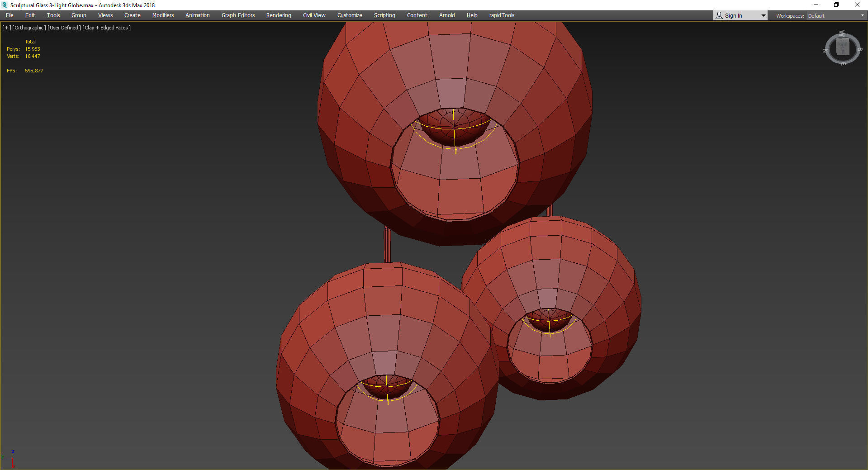Open the Civil View menu
This screenshot has width=868, height=470.
click(314, 15)
